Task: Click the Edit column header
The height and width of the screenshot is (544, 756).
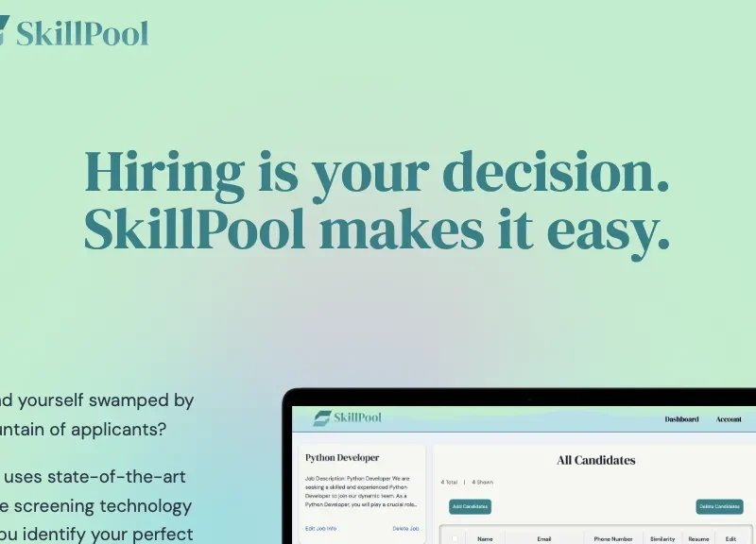Action: (x=730, y=539)
